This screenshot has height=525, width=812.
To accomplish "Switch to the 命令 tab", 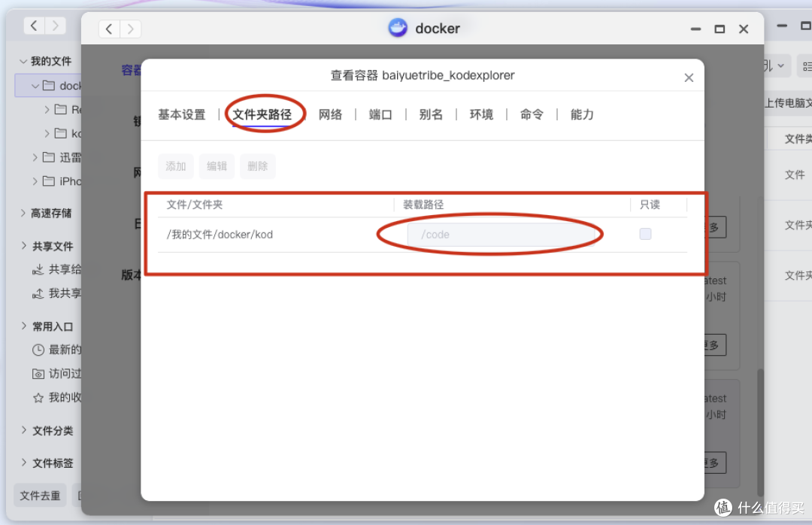I will [x=532, y=114].
